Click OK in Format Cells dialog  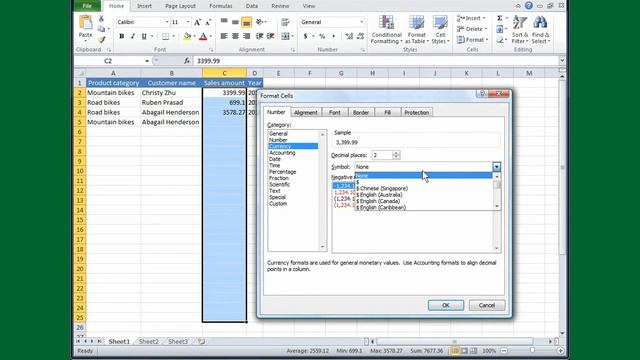446,305
